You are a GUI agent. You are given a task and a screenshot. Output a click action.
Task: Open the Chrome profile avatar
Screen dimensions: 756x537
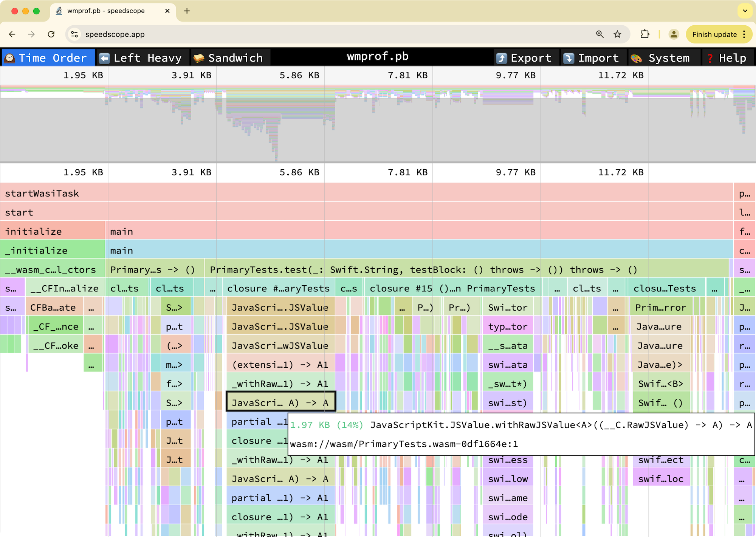point(674,34)
